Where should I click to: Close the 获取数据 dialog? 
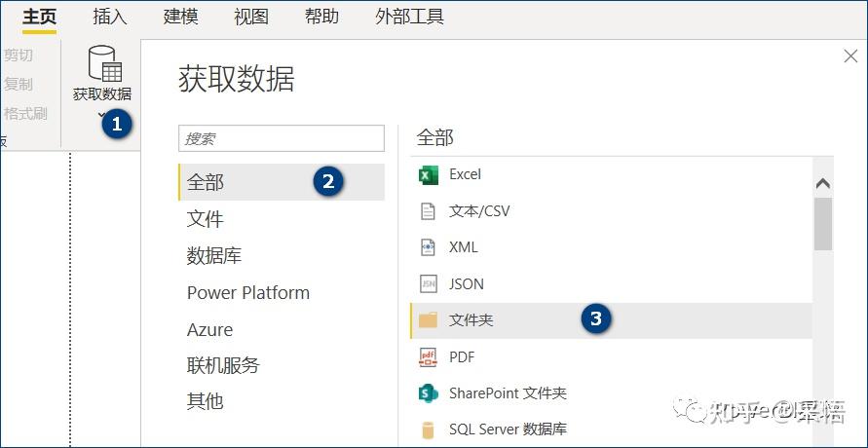tap(850, 56)
